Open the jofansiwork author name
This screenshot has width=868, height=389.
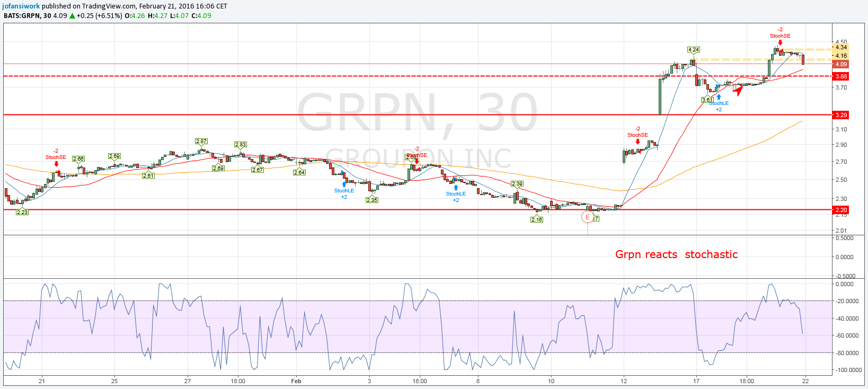[22, 6]
